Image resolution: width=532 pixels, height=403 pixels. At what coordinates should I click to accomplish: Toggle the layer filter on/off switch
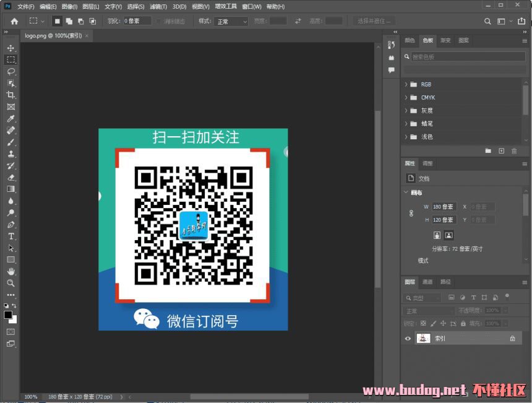[507, 297]
